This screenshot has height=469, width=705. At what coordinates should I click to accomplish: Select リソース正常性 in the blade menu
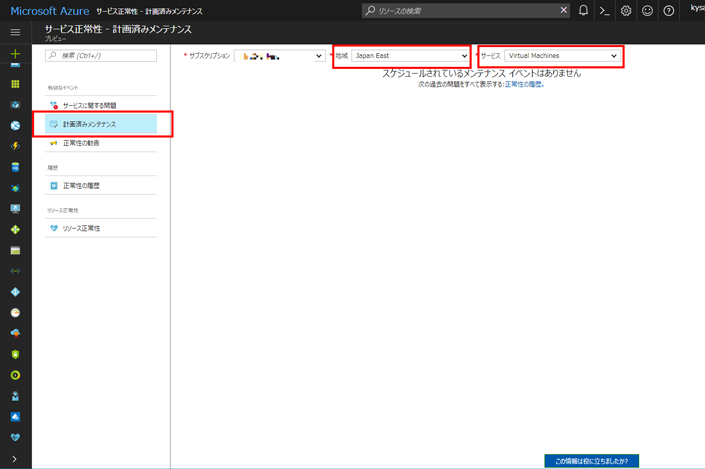101,228
